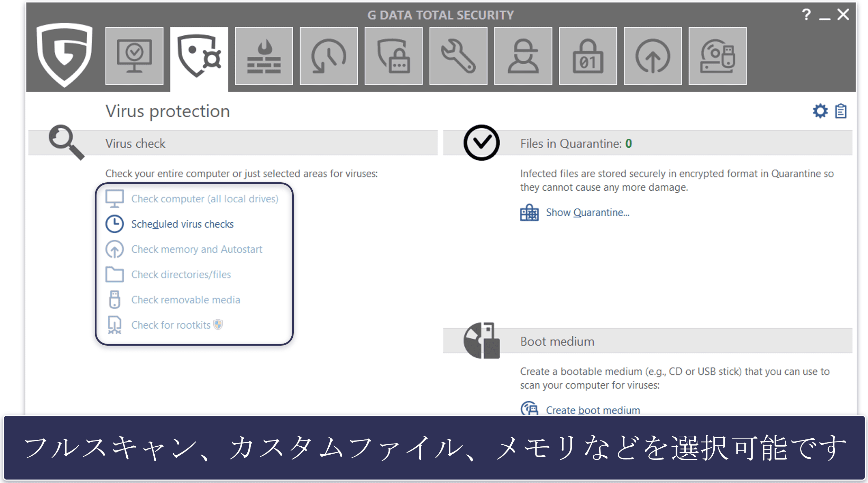Choose Check directories/files
This screenshot has height=483, width=868.
point(181,275)
